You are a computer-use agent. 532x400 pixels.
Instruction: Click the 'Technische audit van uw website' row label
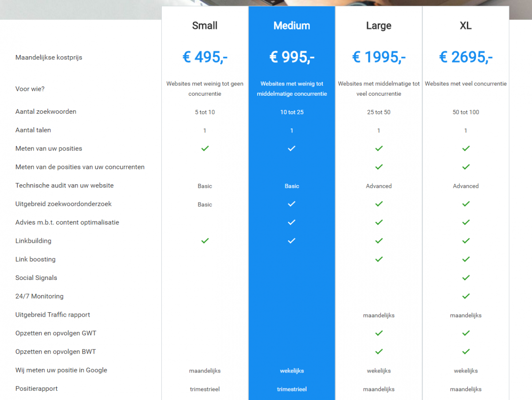[64, 186]
